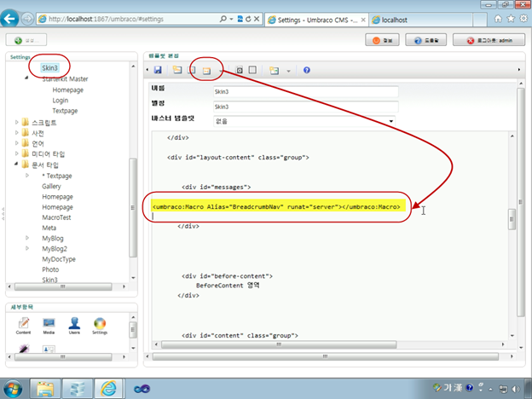Click the Insert Macro toolbar icon

tap(206, 70)
